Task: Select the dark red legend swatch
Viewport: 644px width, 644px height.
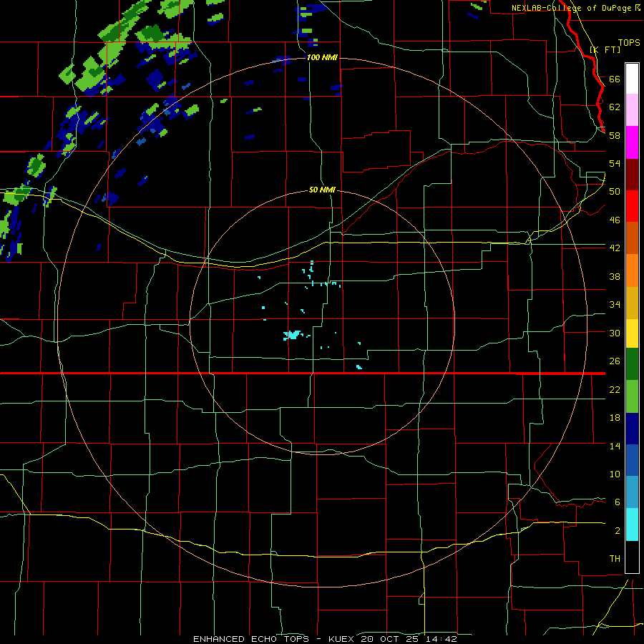Action: click(x=632, y=175)
